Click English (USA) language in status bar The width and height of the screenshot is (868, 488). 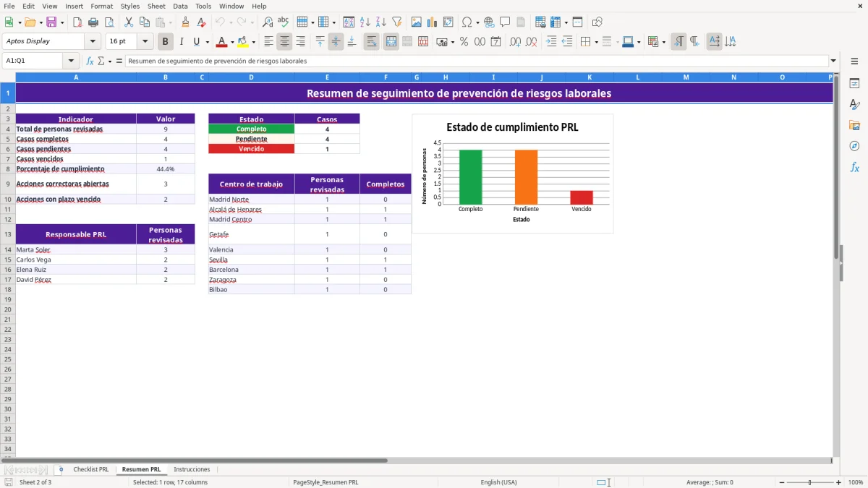[x=498, y=482]
